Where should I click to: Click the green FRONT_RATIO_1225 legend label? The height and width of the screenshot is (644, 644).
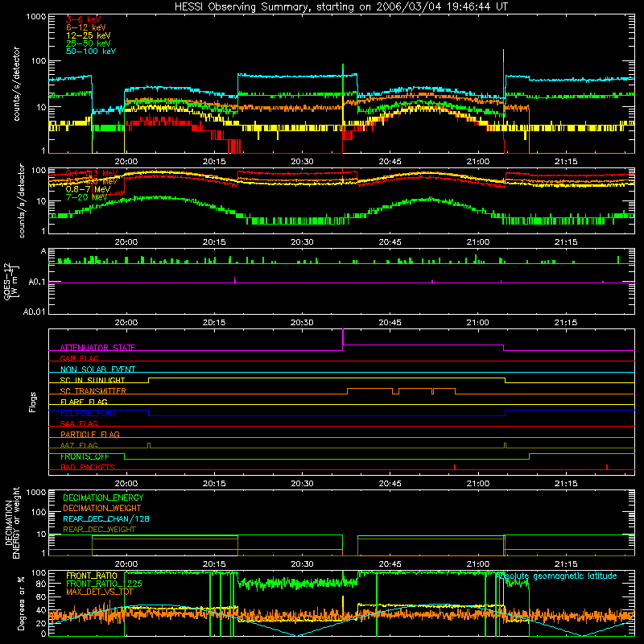104,584
